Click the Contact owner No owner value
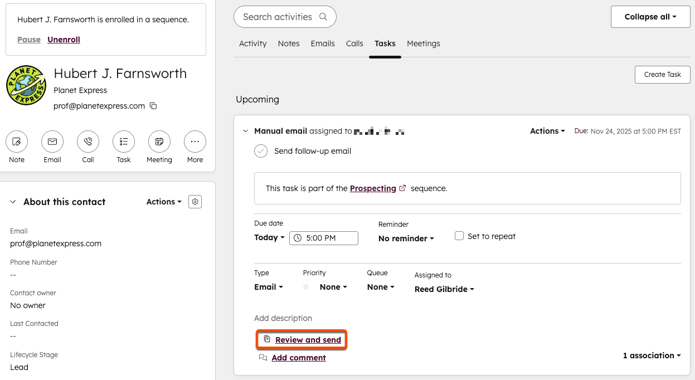This screenshot has width=695, height=380. pyautogui.click(x=27, y=306)
